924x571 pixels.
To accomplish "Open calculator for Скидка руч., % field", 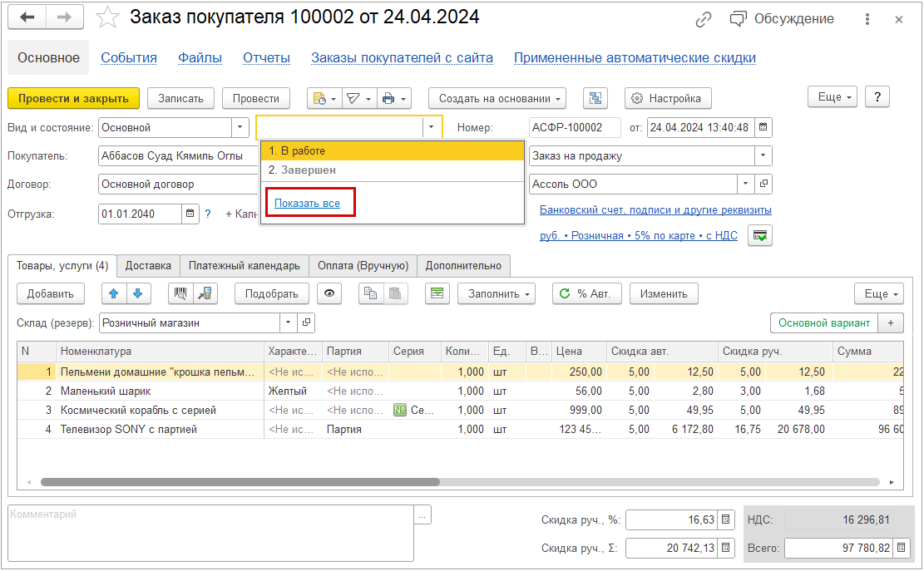I will pyautogui.click(x=726, y=519).
